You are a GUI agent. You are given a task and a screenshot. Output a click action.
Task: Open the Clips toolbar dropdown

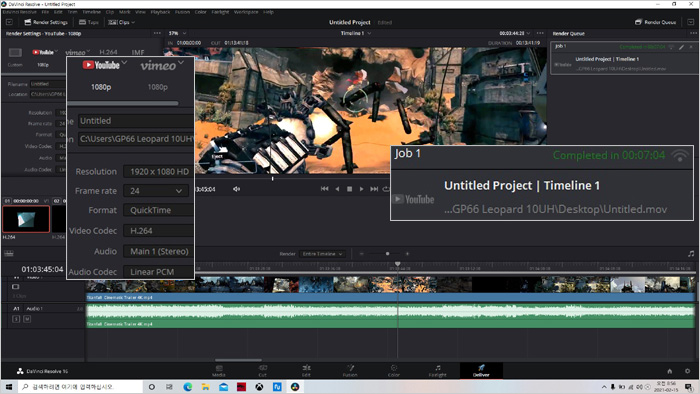click(121, 22)
